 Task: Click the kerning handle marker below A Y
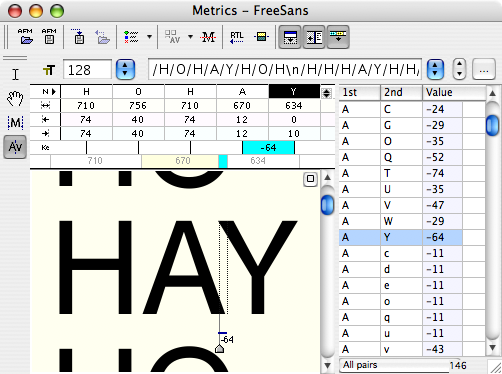click(x=219, y=349)
